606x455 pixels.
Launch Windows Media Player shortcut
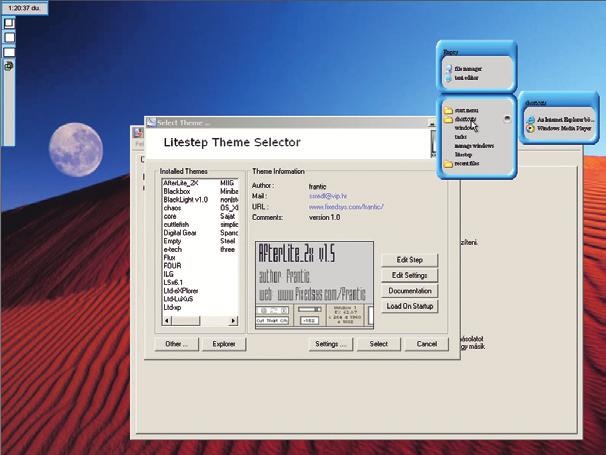[560, 128]
